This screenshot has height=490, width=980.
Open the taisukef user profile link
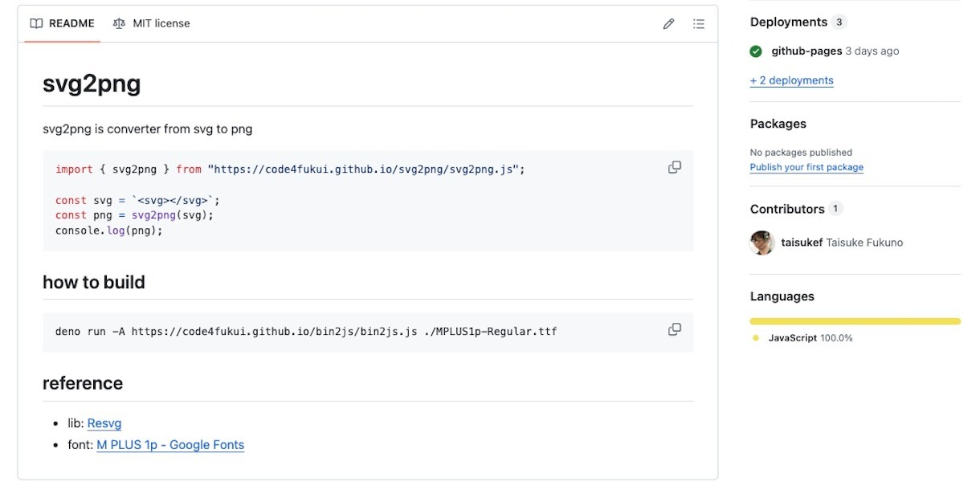pyautogui.click(x=802, y=243)
